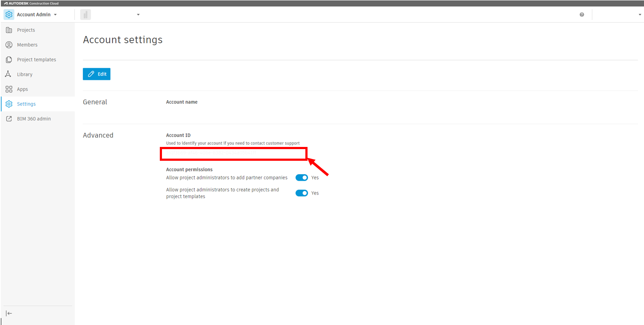The height and width of the screenshot is (325, 644).
Task: Click the Edit button for account settings
Action: click(96, 74)
